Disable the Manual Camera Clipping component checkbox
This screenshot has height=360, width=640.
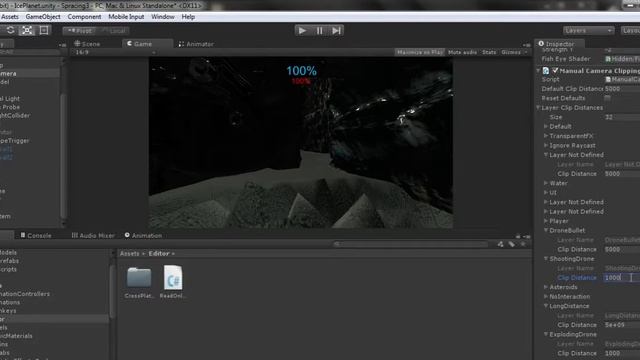pyautogui.click(x=555, y=71)
